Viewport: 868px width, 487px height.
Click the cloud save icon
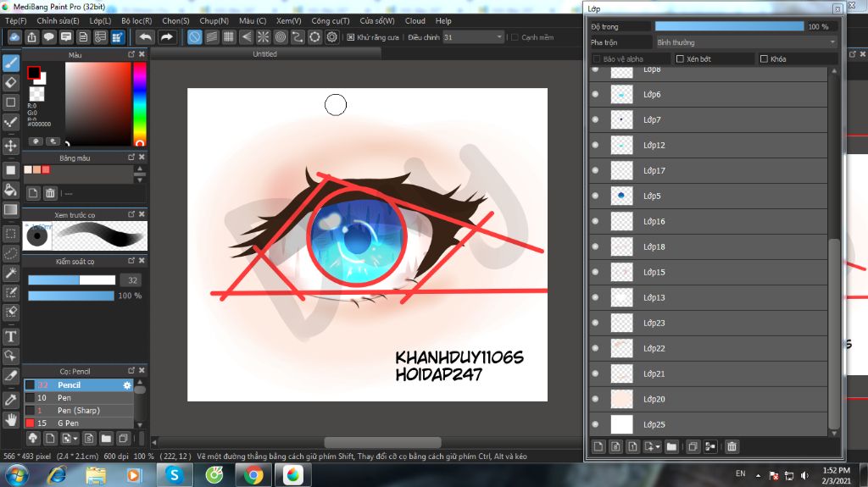14,37
